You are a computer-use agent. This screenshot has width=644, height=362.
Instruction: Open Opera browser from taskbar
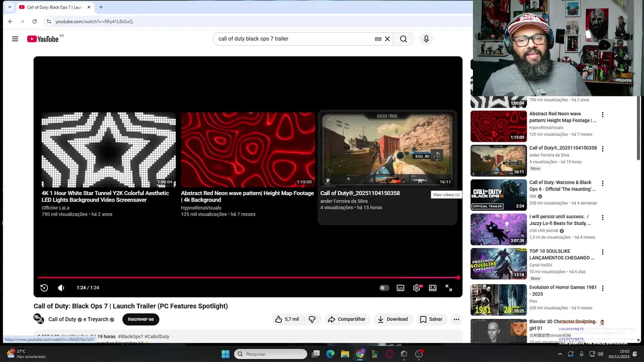coord(389,354)
